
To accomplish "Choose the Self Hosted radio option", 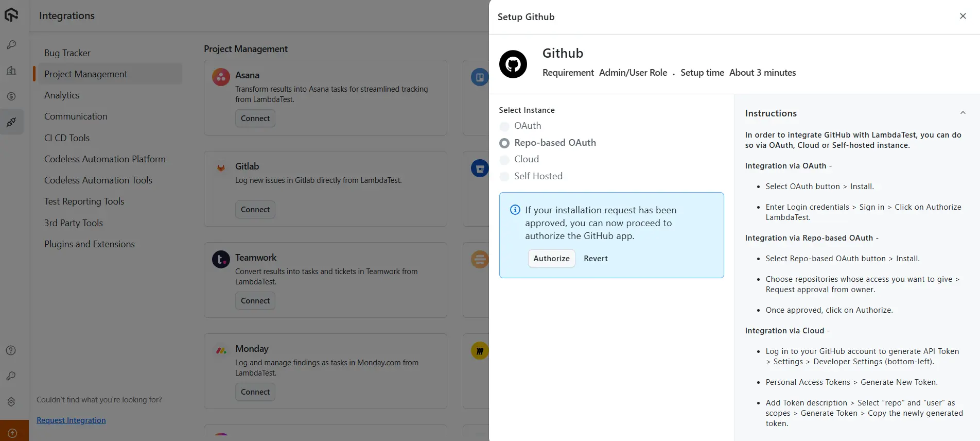I will 504,177.
